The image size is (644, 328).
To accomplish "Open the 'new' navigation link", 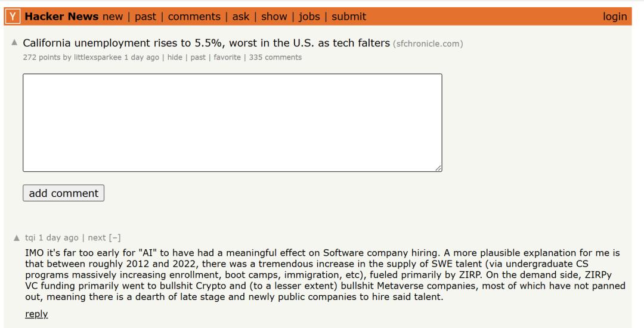I will pyautogui.click(x=113, y=17).
